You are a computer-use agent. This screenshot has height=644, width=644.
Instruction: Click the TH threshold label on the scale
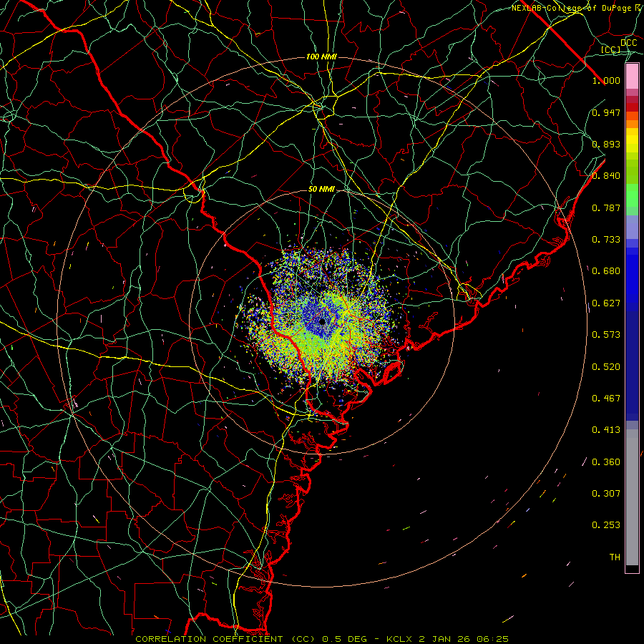point(615,557)
